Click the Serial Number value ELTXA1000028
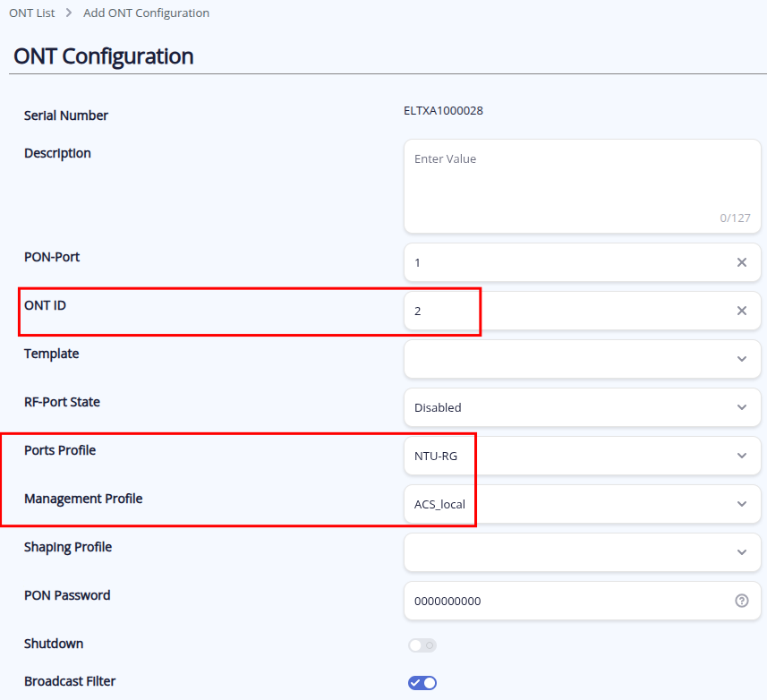The width and height of the screenshot is (767, 700). pos(444,111)
